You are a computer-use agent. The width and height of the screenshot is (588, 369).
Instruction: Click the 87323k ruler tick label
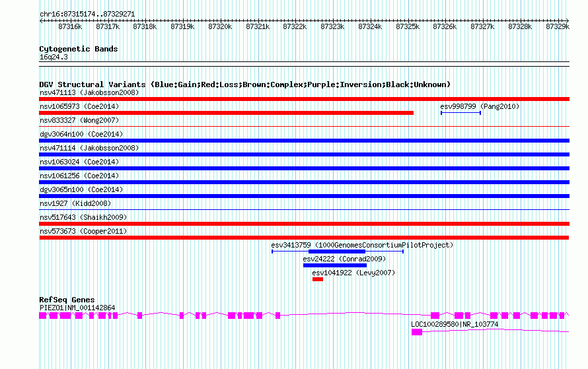coord(332,26)
